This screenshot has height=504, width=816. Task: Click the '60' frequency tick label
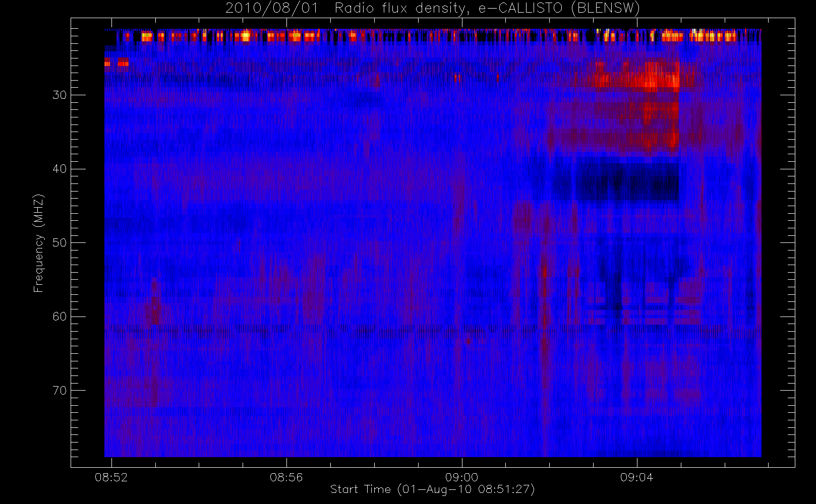pos(60,317)
